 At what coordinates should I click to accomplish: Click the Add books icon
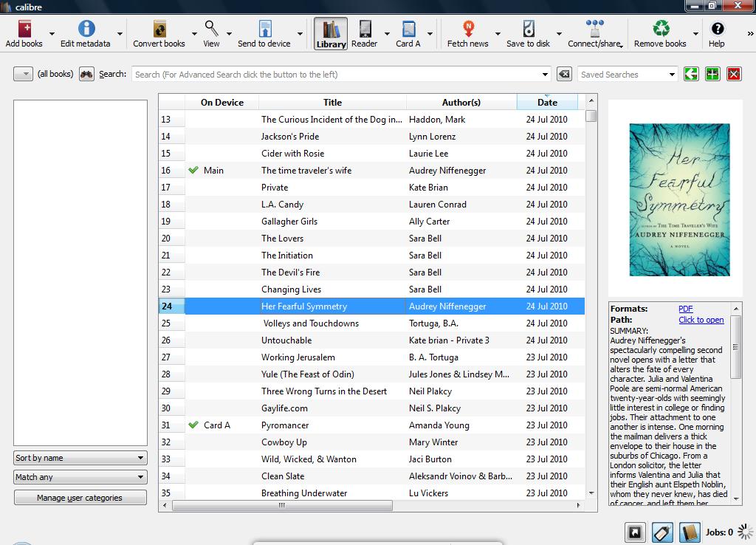coord(24,29)
